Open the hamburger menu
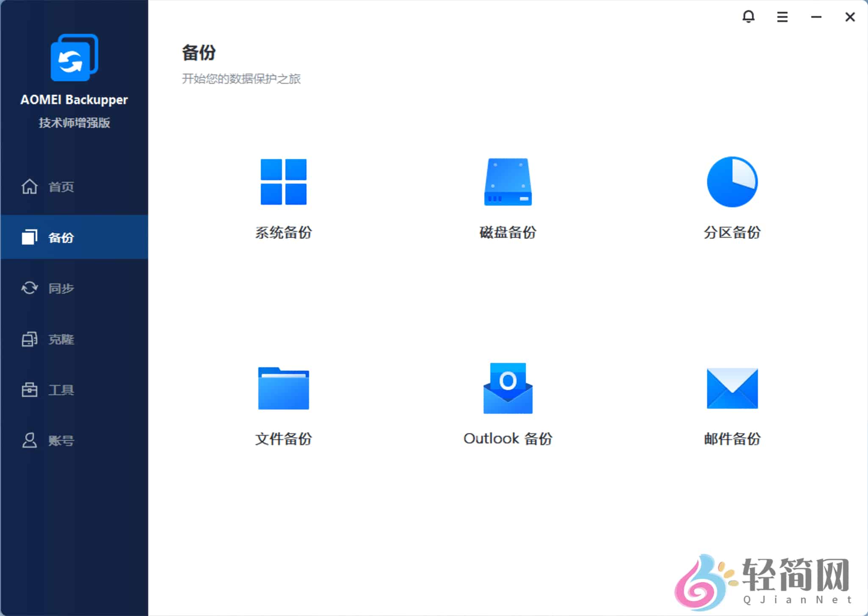Image resolution: width=868 pixels, height=616 pixels. 782,16
